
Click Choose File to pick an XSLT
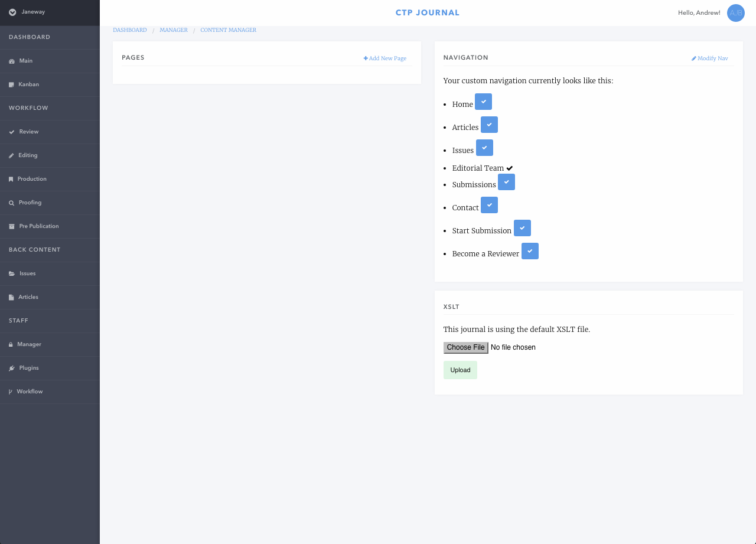tap(465, 347)
